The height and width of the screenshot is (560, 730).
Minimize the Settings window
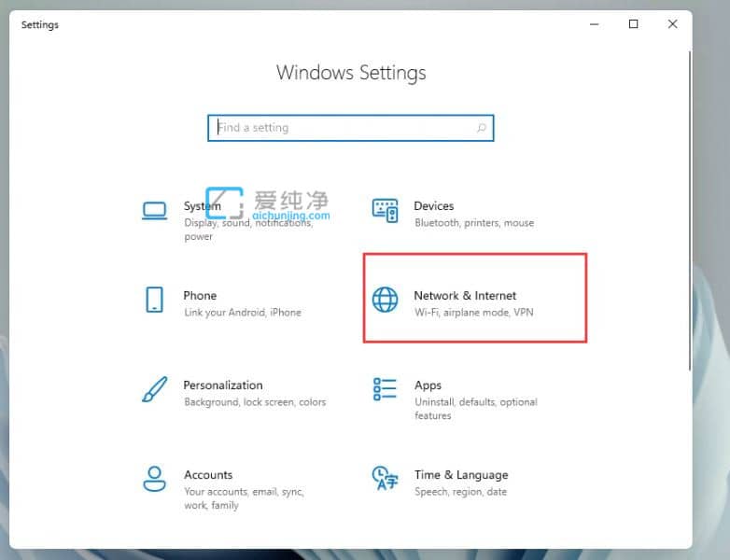coord(594,24)
